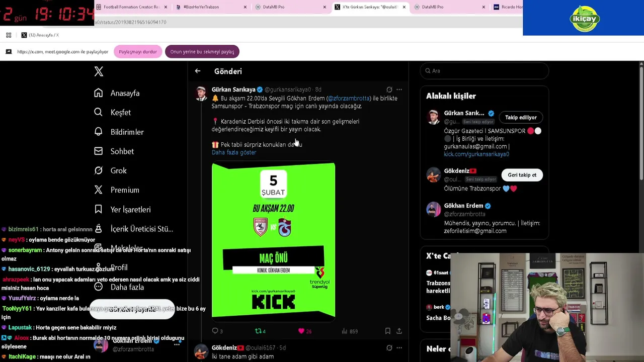Open account menu dots beside @zforzambrotta
This screenshot has height=362, width=644.
177,344
